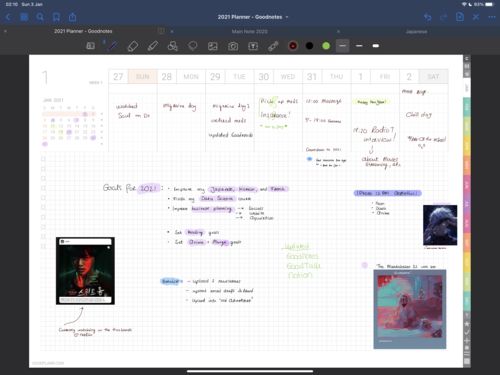Click the handwritten 'Goals for 2021' heading
The height and width of the screenshot is (375, 500).
pyautogui.click(x=132, y=188)
